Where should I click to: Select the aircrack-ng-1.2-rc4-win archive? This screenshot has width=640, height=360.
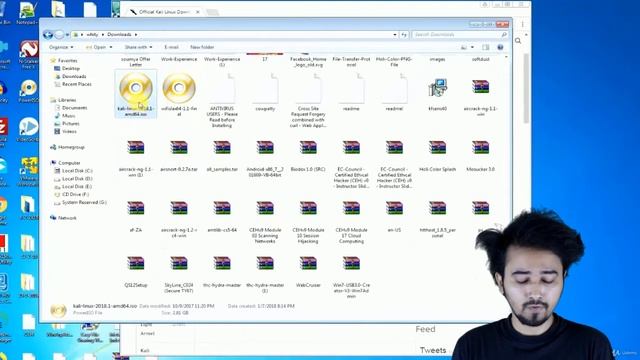pyautogui.click(x=179, y=219)
